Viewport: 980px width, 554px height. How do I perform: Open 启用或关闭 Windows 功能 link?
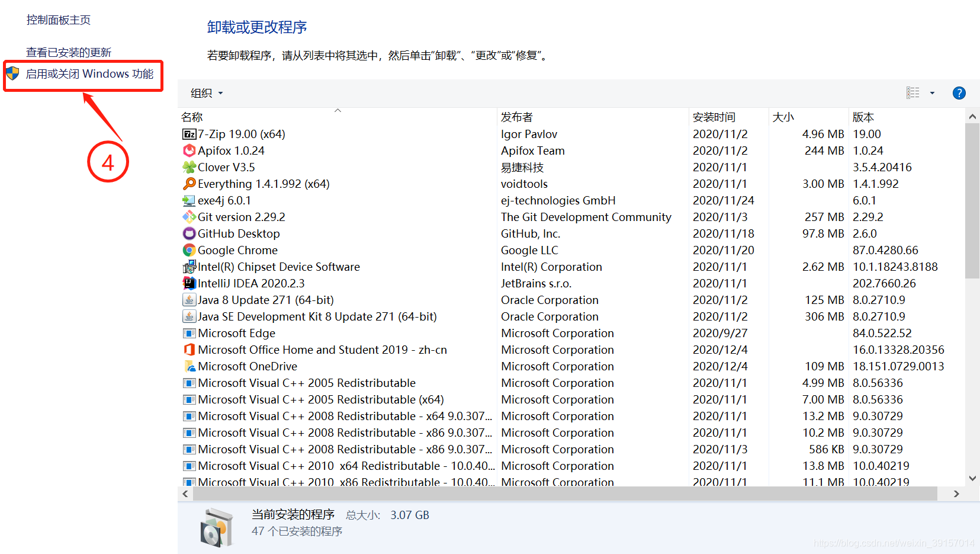89,74
